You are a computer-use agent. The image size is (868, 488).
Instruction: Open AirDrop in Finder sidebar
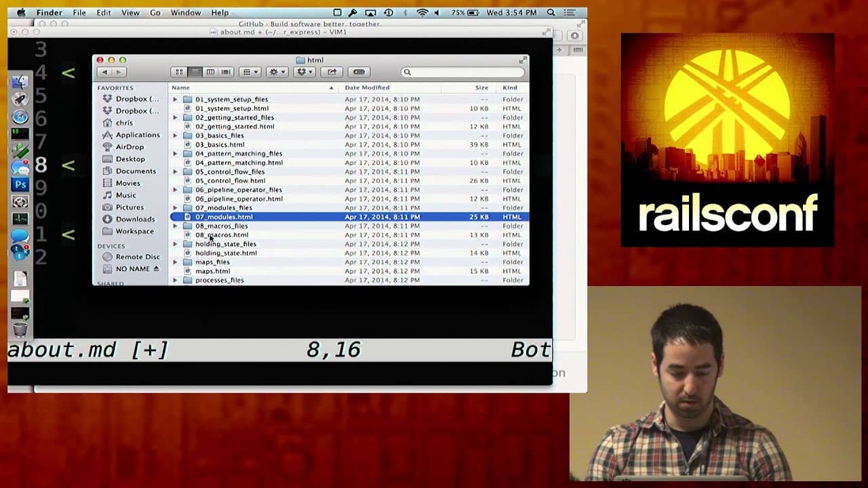(x=124, y=147)
